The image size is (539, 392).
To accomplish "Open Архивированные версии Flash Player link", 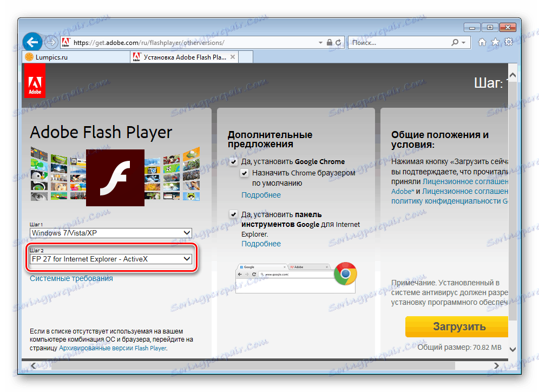I will tap(113, 348).
